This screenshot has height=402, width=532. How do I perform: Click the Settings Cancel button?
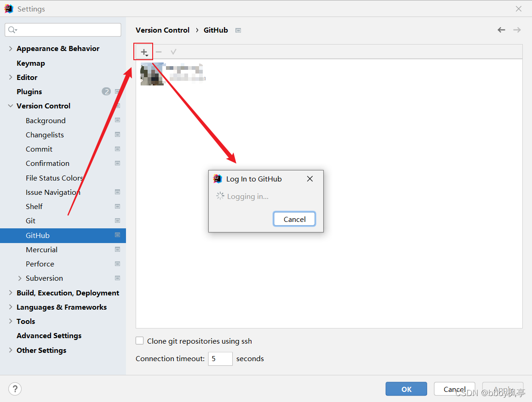(454, 389)
